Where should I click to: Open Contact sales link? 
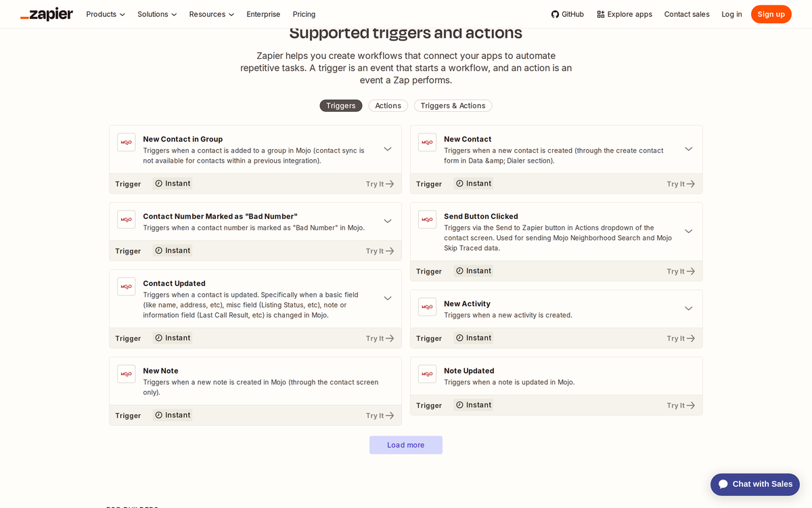[687, 14]
